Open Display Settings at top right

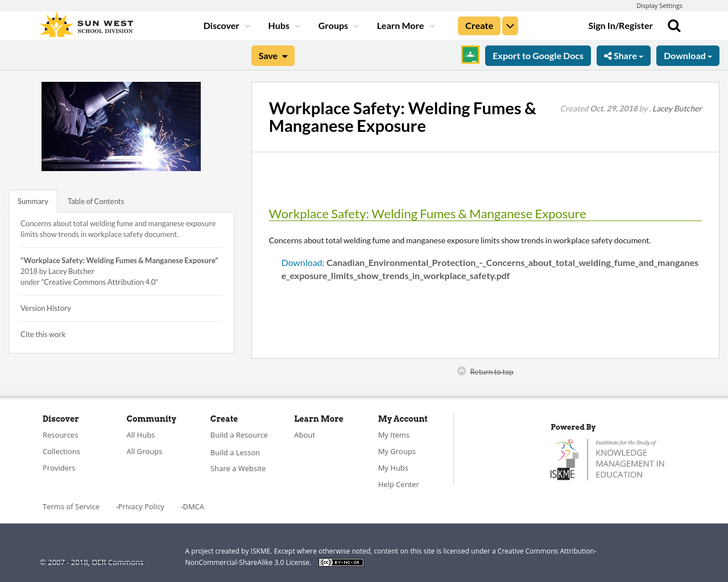click(659, 5)
